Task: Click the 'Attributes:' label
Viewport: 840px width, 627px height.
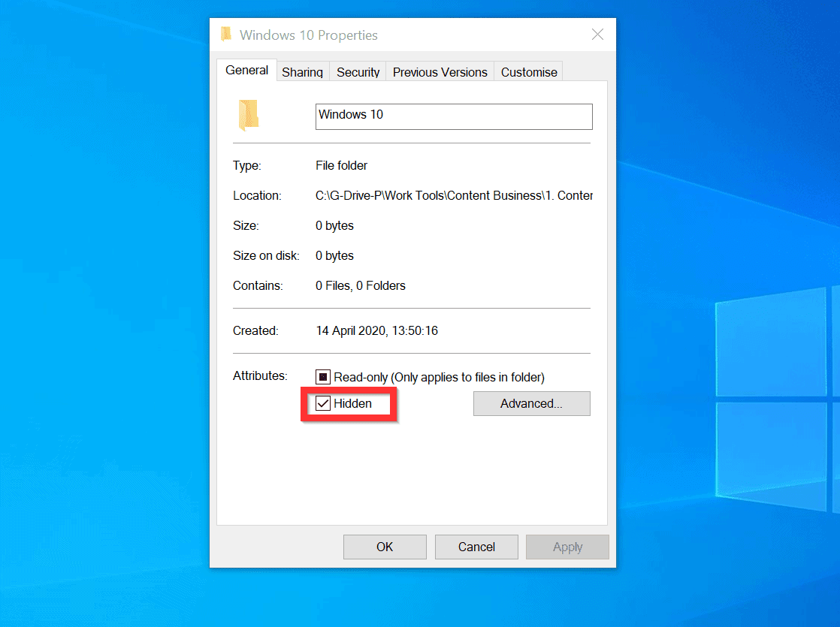Action: point(260,376)
